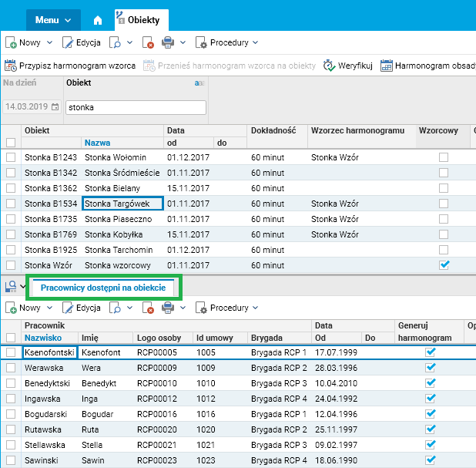The width and height of the screenshot is (476, 468).
Task: Click the home icon next to Menu
Action: 97,20
